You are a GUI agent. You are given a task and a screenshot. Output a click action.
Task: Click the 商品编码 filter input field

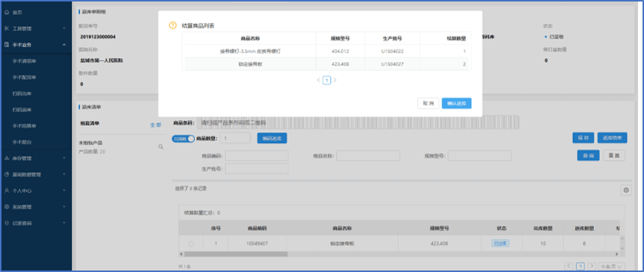(256, 156)
